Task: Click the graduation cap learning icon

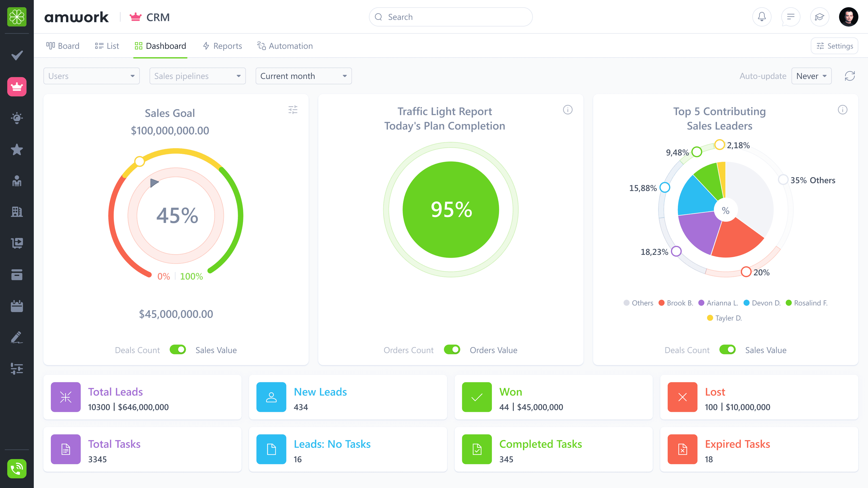Action: [819, 17]
